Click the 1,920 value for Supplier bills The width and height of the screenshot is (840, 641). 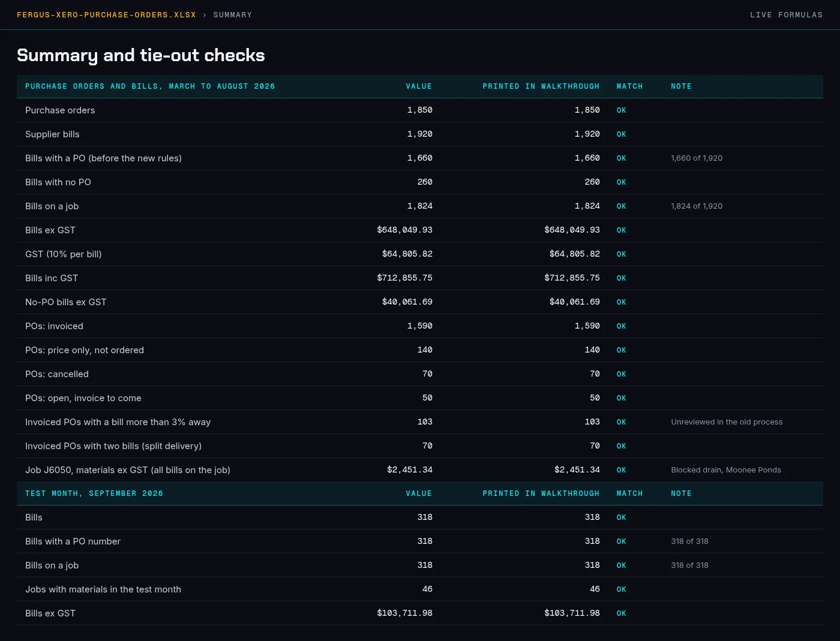point(420,134)
